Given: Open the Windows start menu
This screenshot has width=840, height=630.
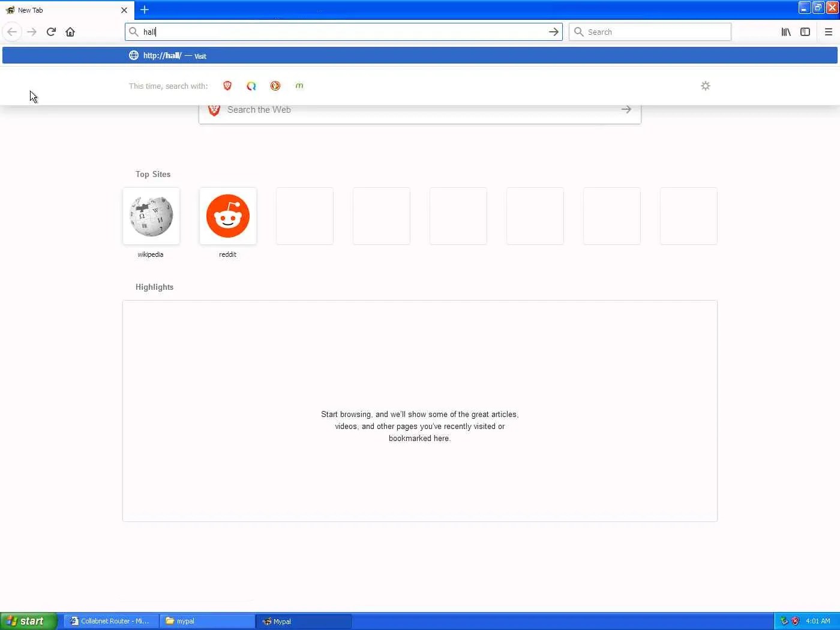Looking at the screenshot, I should [29, 621].
